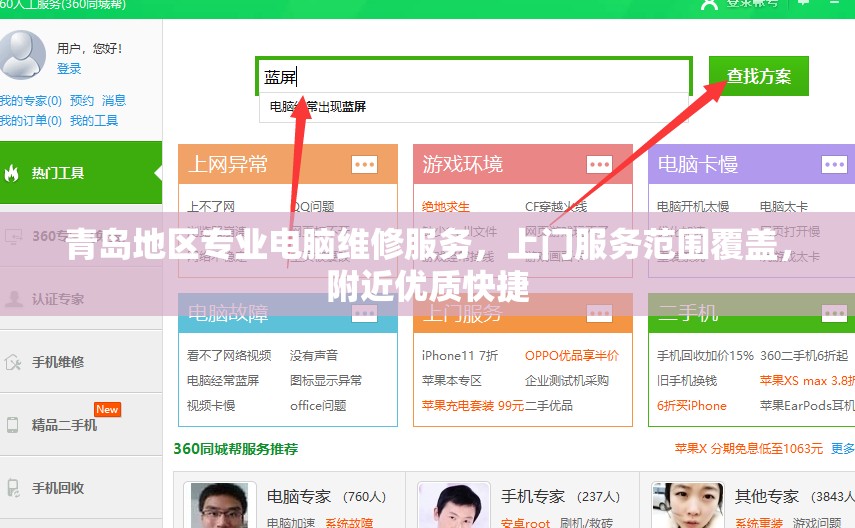Expand more options on 电脑卡慢 card
Screen dimensions: 855x528
(x=834, y=164)
